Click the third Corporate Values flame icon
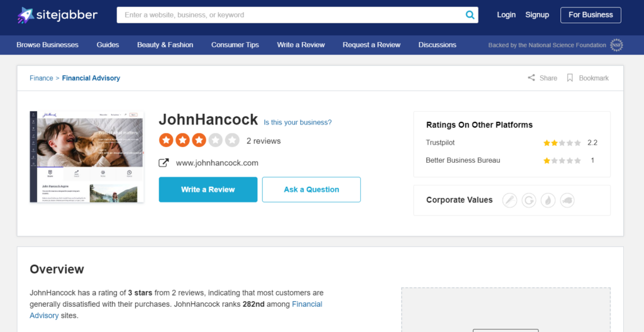The image size is (644, 332). click(x=548, y=200)
